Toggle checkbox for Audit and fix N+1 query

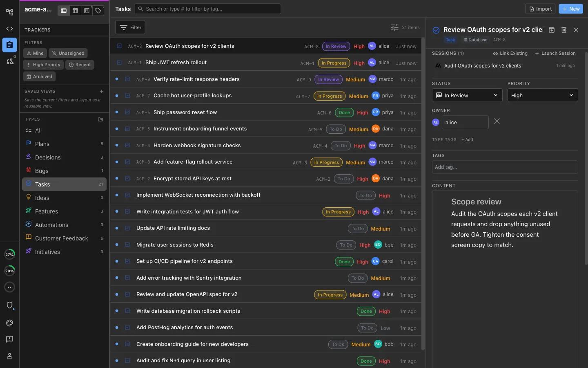pyautogui.click(x=127, y=361)
